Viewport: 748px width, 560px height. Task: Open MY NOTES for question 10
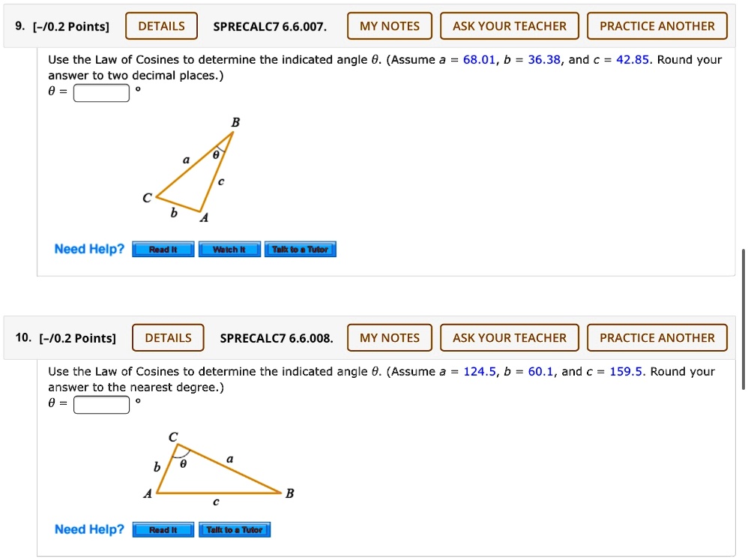pyautogui.click(x=389, y=337)
